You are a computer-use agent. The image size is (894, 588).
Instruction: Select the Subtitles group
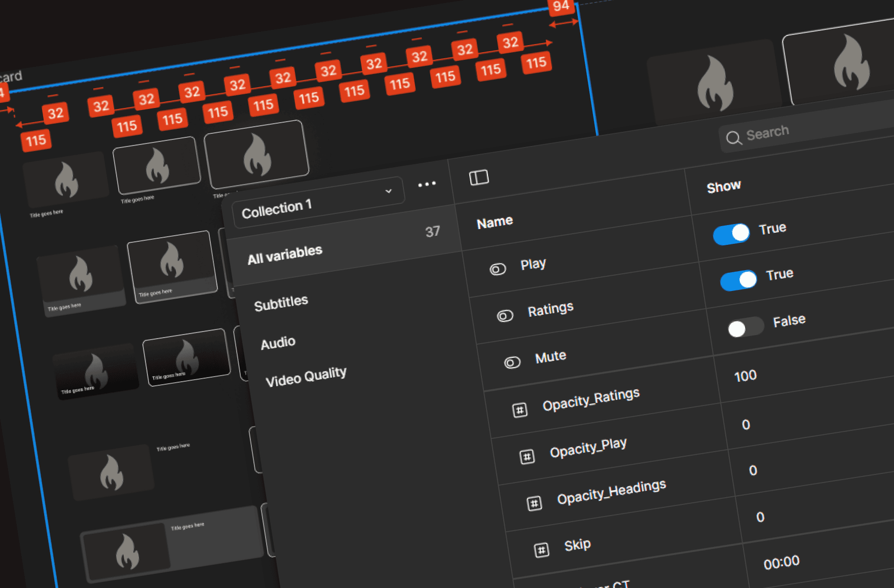pos(281,304)
